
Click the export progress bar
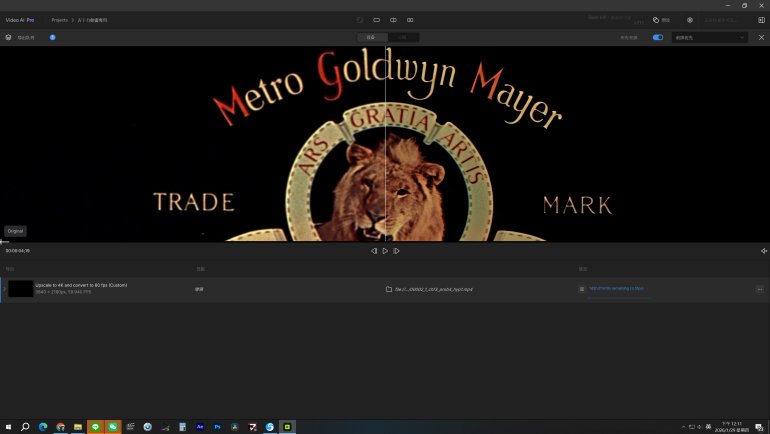619,298
